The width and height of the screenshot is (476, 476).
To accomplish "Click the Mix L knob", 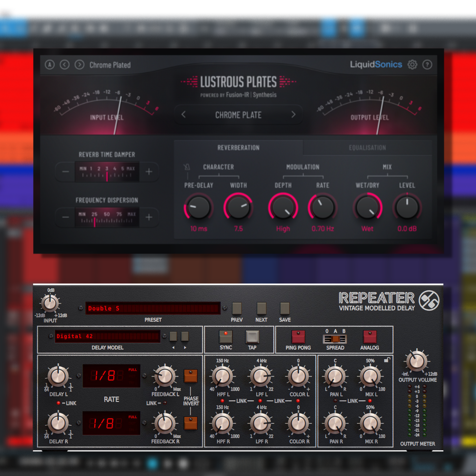I will pyautogui.click(x=370, y=376).
